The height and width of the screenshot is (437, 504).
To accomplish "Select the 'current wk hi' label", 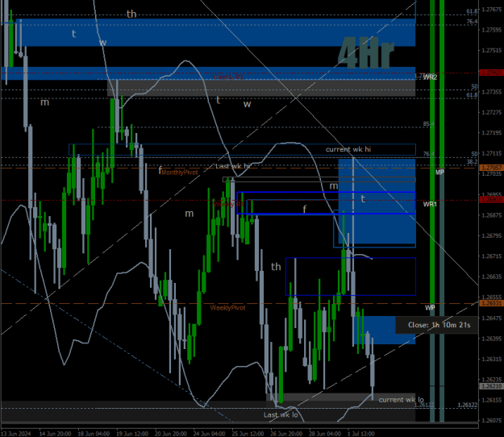I will (348, 149).
